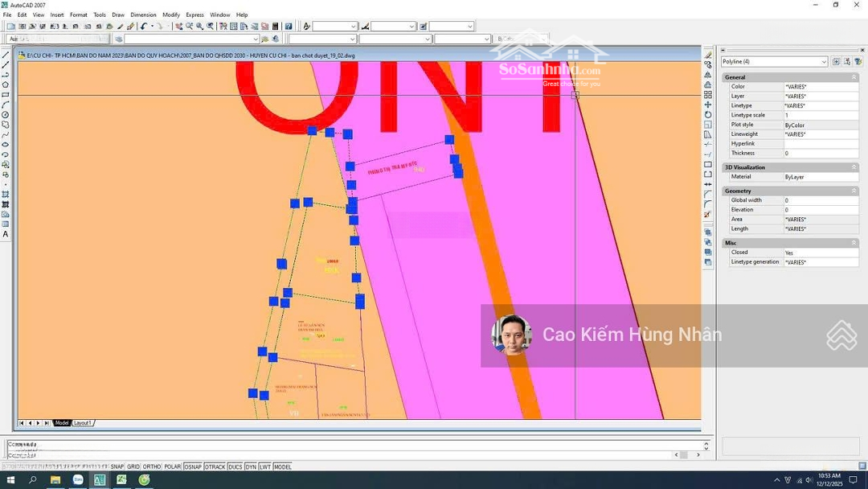The height and width of the screenshot is (489, 868).
Task: Click the MODEL button in status bar
Action: pyautogui.click(x=283, y=466)
